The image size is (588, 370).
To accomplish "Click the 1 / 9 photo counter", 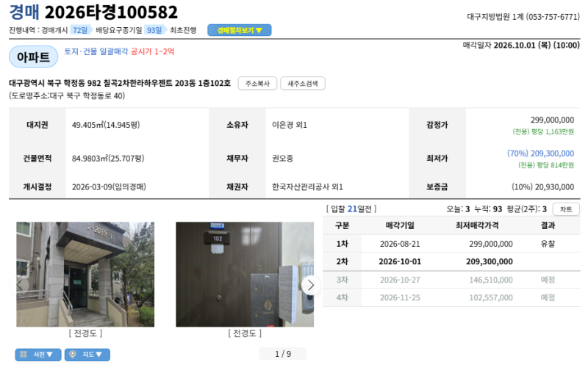I will click(283, 354).
